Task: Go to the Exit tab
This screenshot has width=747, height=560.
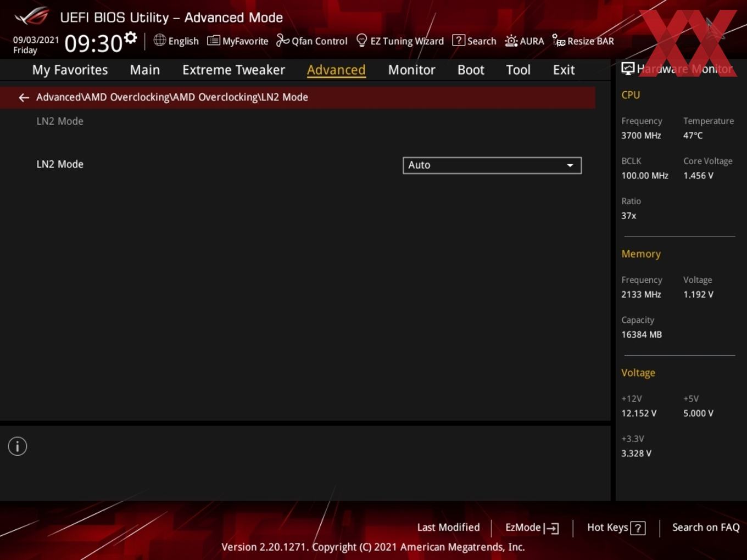Action: pyautogui.click(x=564, y=70)
